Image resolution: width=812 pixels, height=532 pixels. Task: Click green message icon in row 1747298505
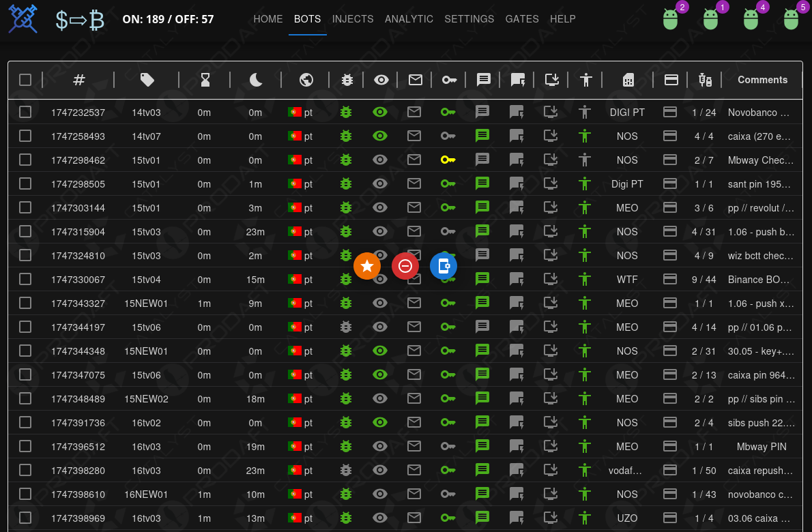tap(482, 183)
